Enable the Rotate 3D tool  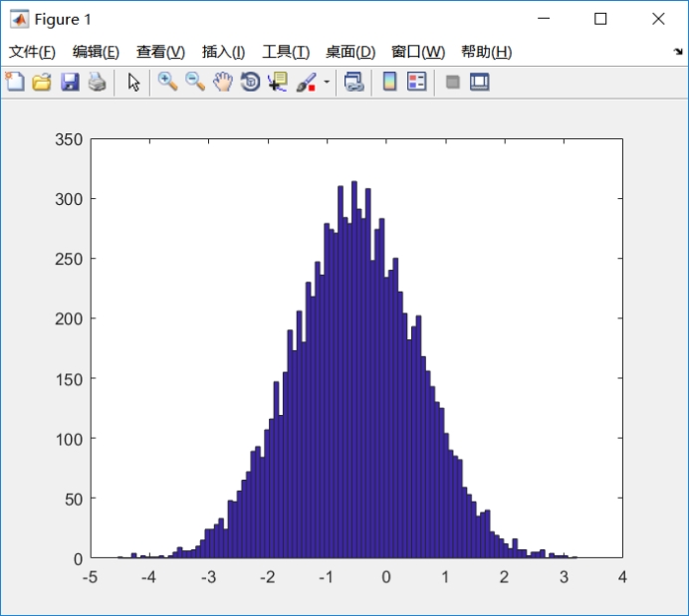(x=250, y=82)
